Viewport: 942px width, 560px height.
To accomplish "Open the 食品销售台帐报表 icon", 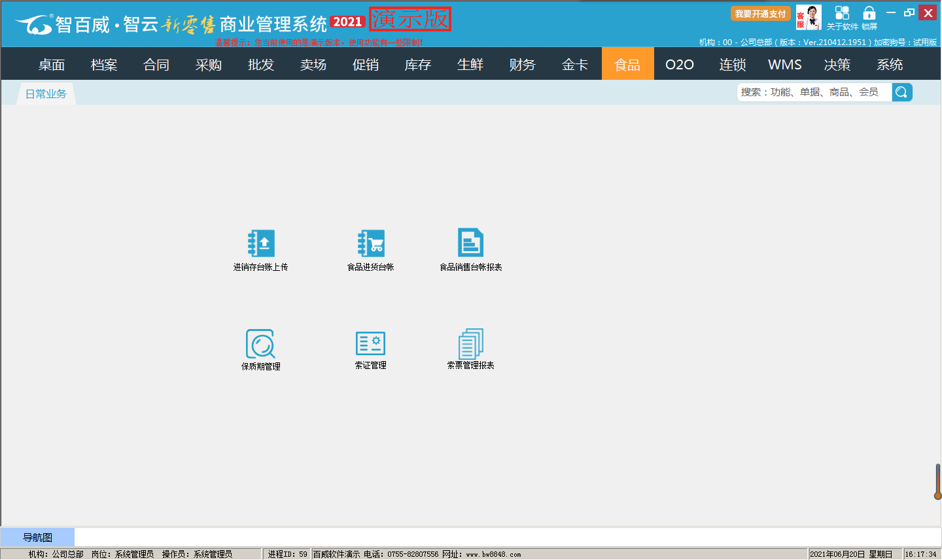I will 470,243.
